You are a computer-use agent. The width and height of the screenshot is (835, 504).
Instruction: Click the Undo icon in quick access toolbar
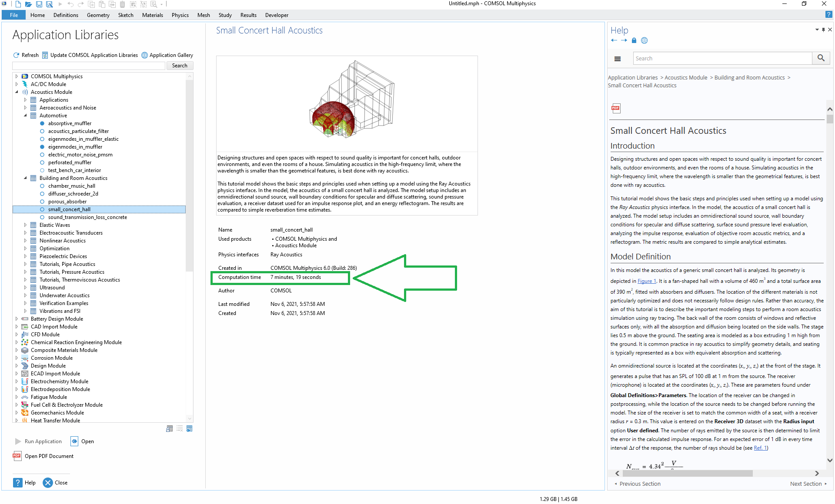[70, 4]
